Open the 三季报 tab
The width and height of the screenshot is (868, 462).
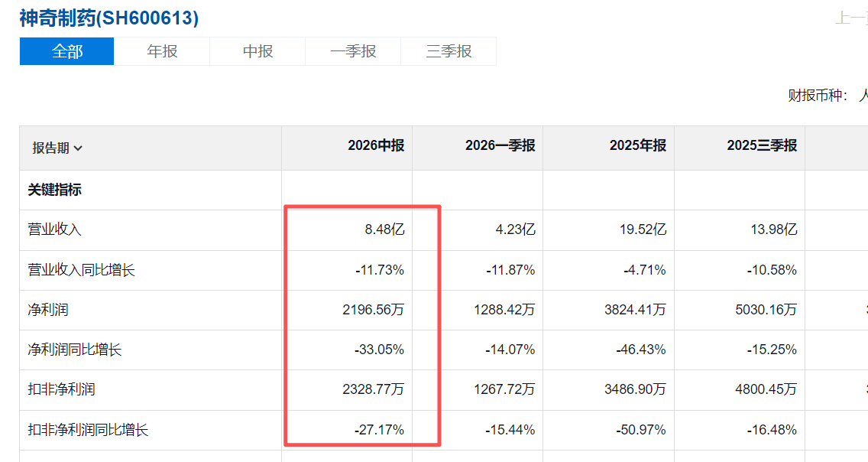tap(449, 51)
